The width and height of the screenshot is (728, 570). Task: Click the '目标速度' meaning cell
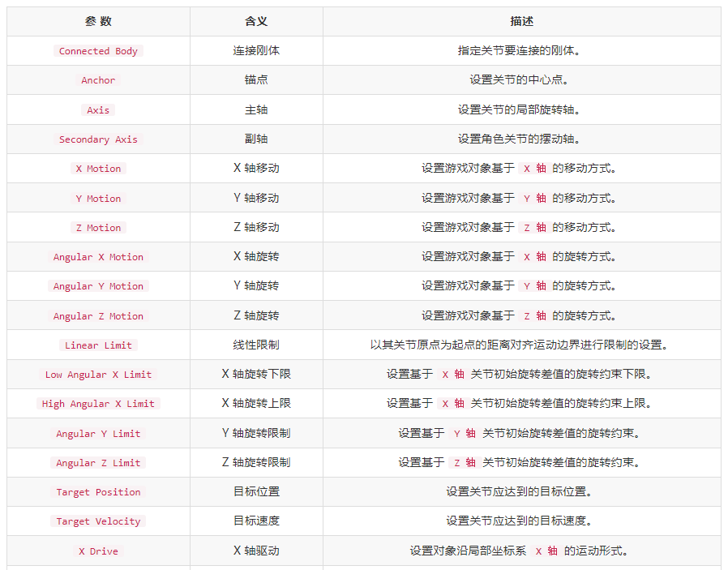pos(256,521)
